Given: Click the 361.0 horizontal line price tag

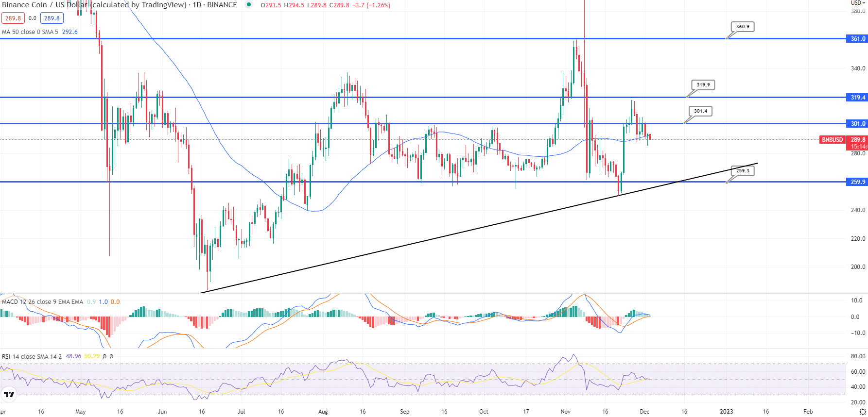Looking at the screenshot, I should click(857, 39).
